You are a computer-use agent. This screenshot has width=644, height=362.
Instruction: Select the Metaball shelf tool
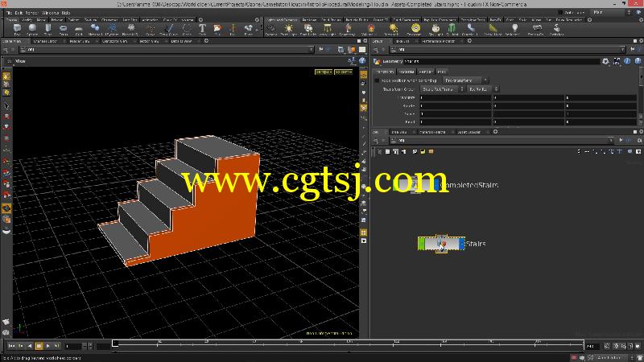95,29
